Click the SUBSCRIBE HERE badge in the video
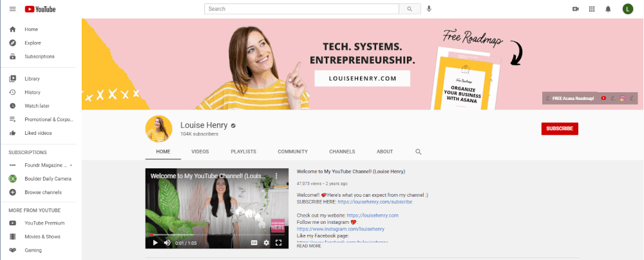 277,225
